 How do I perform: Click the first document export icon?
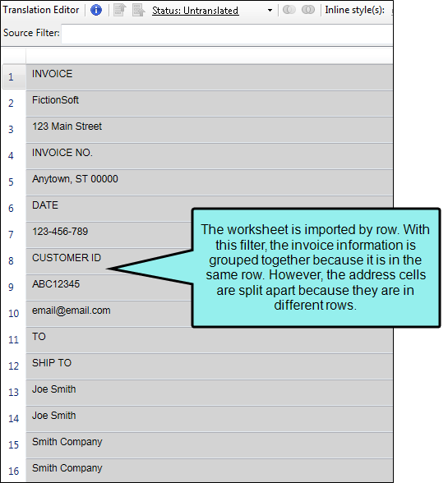click(x=120, y=10)
